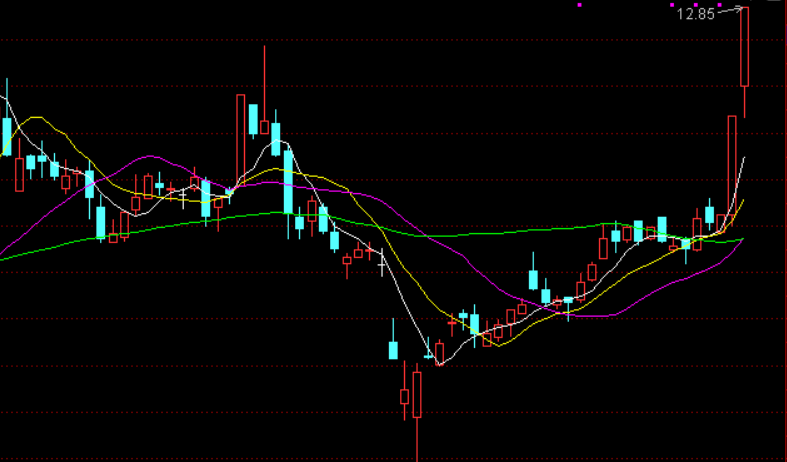The width and height of the screenshot is (787, 462).
Task: Click the leftmost magenta marker dot at top
Action: click(x=580, y=5)
